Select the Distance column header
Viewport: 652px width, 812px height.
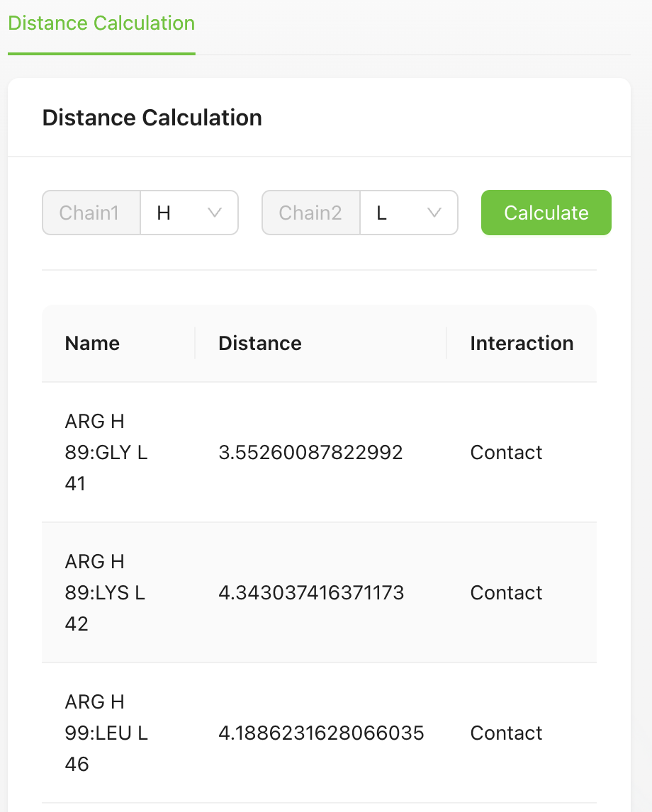(259, 343)
